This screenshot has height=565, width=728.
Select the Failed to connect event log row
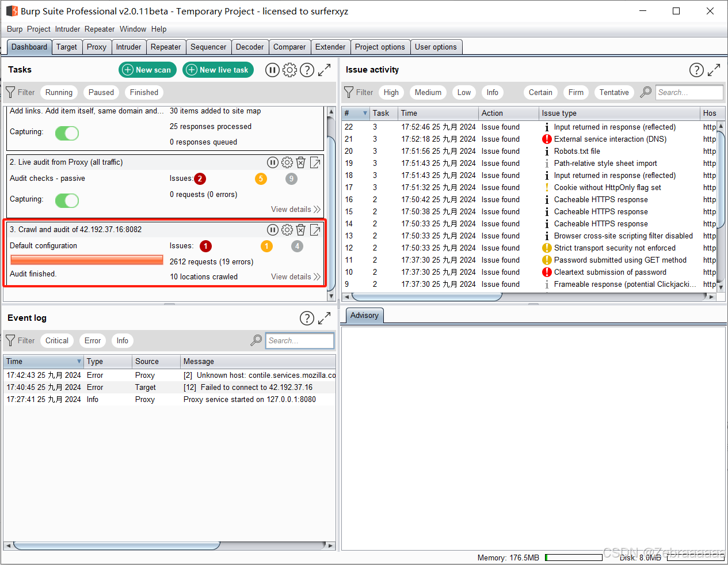click(x=169, y=387)
